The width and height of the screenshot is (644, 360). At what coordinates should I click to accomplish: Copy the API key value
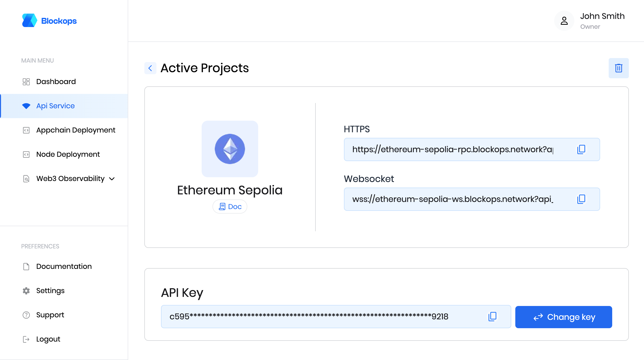click(492, 316)
